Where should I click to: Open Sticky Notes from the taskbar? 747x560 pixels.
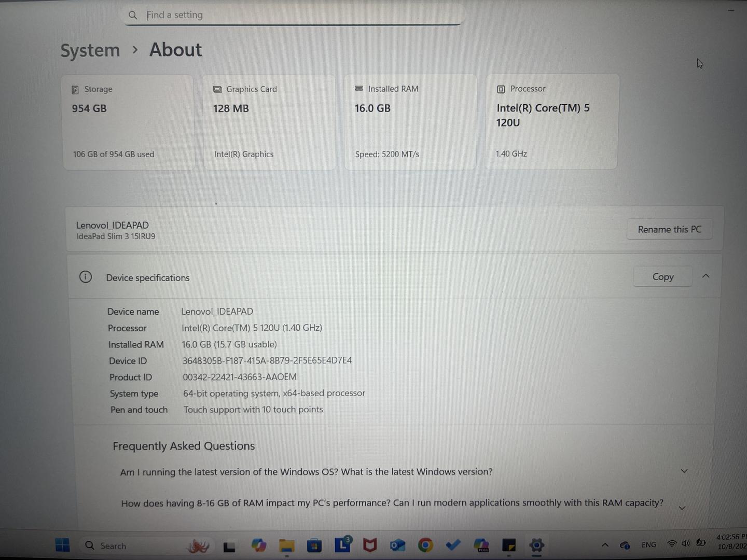[509, 545]
